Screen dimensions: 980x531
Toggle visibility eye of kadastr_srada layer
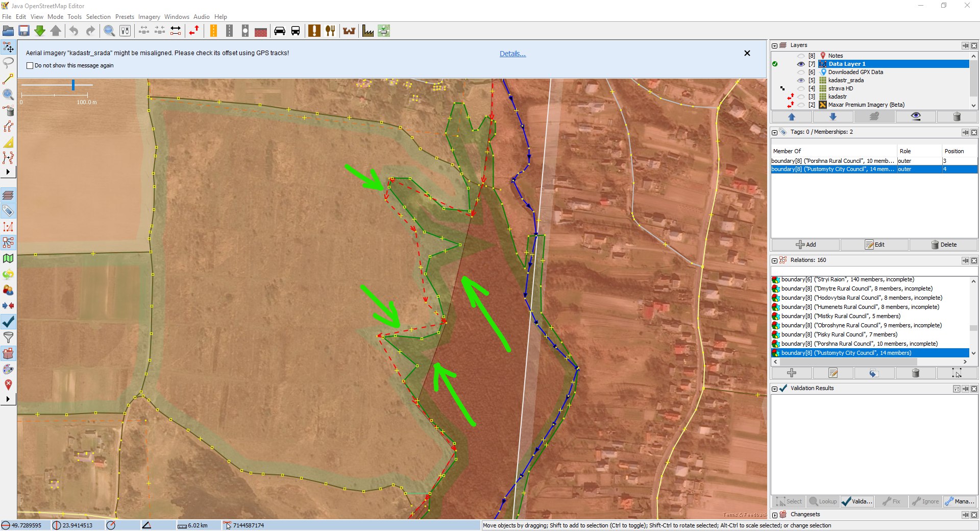(801, 80)
